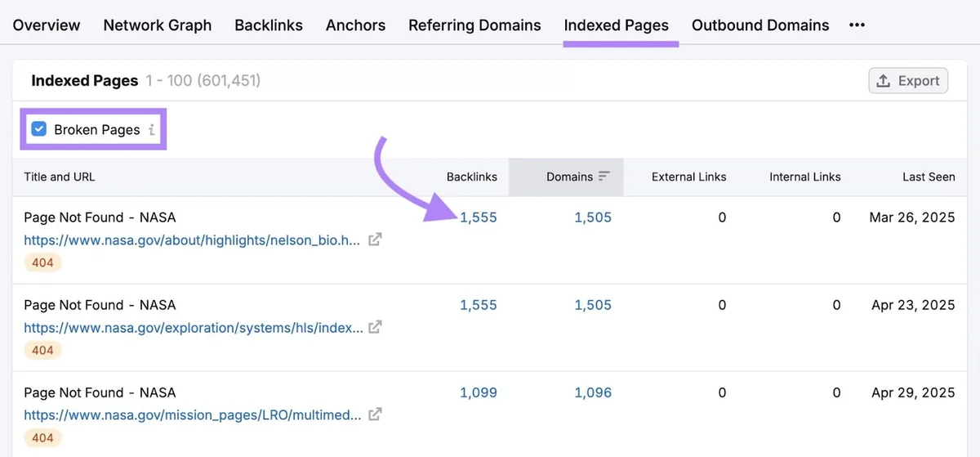Open the nelson_bio NASA URL link
The image size is (980, 457).
tap(192, 240)
